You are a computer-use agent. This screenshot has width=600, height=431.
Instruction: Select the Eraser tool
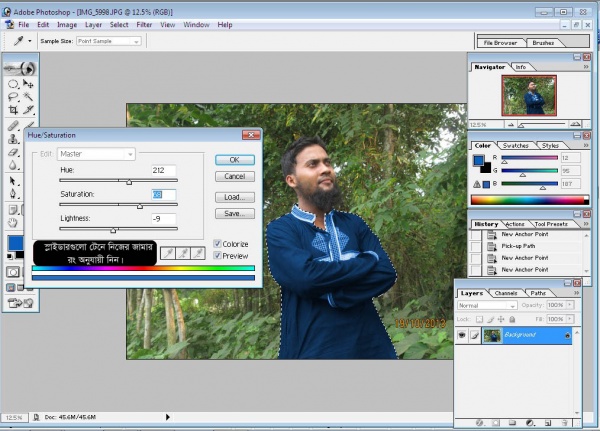coord(13,152)
